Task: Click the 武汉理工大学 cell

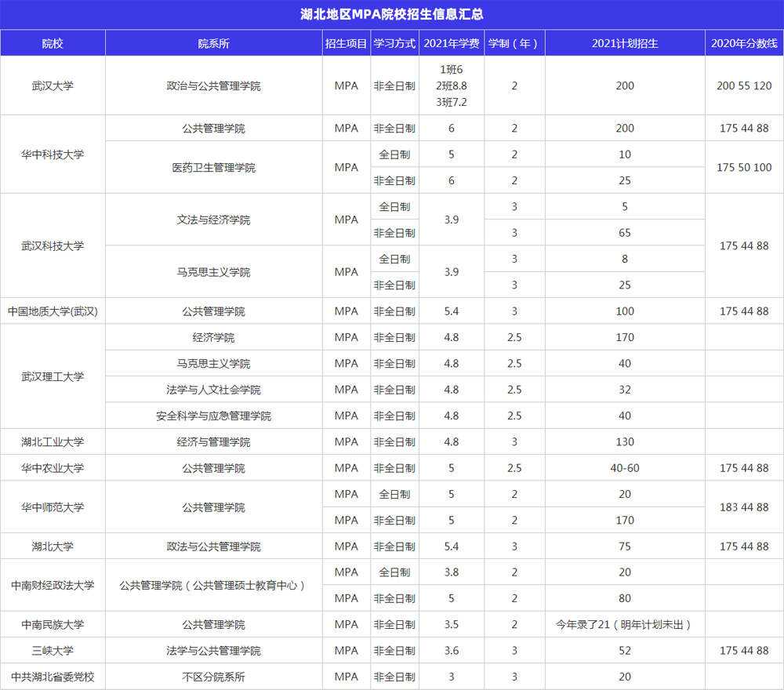Action: point(53,376)
